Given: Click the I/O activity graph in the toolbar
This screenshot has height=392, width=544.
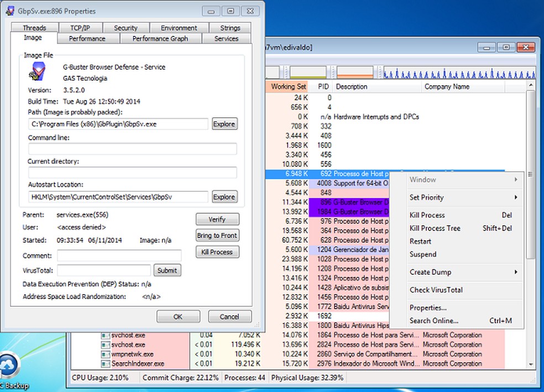Looking at the screenshot, I should click(x=459, y=72).
